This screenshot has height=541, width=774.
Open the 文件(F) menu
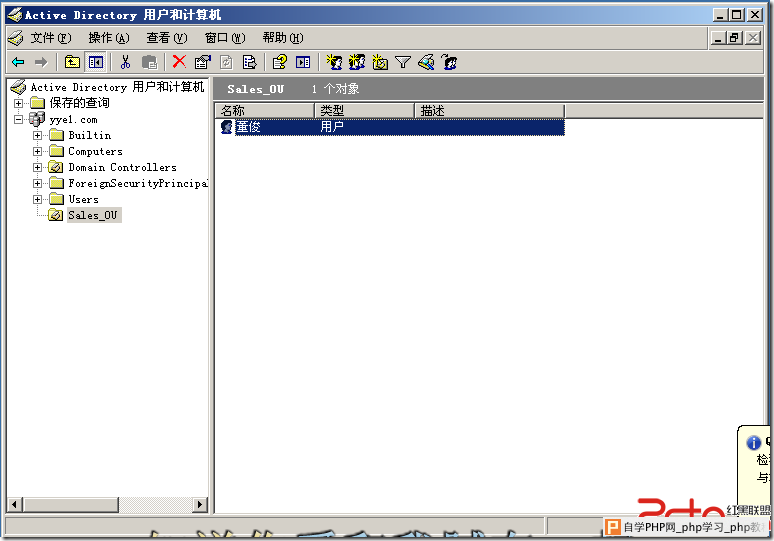pyautogui.click(x=51, y=38)
